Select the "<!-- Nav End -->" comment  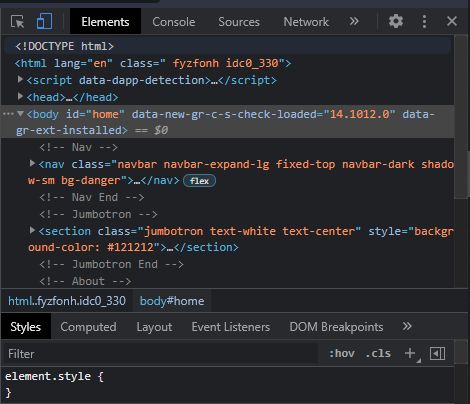coord(92,197)
